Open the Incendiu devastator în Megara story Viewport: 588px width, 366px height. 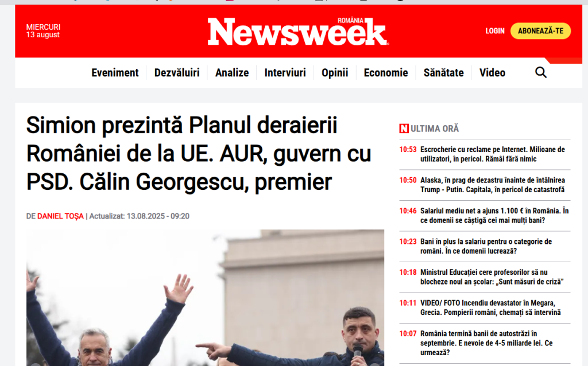(490, 307)
